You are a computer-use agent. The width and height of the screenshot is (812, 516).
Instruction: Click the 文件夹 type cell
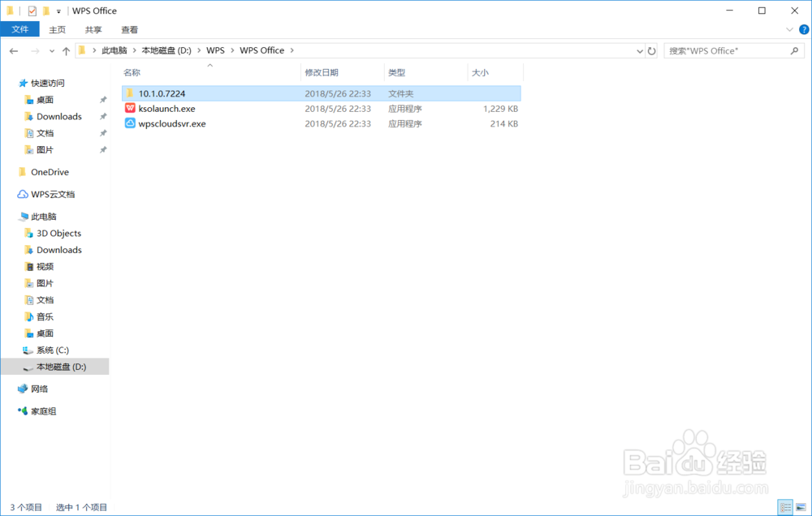(401, 93)
